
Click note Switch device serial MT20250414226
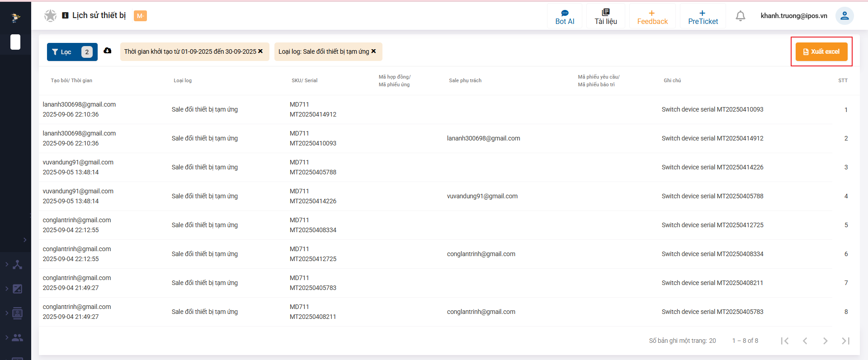[712, 167]
